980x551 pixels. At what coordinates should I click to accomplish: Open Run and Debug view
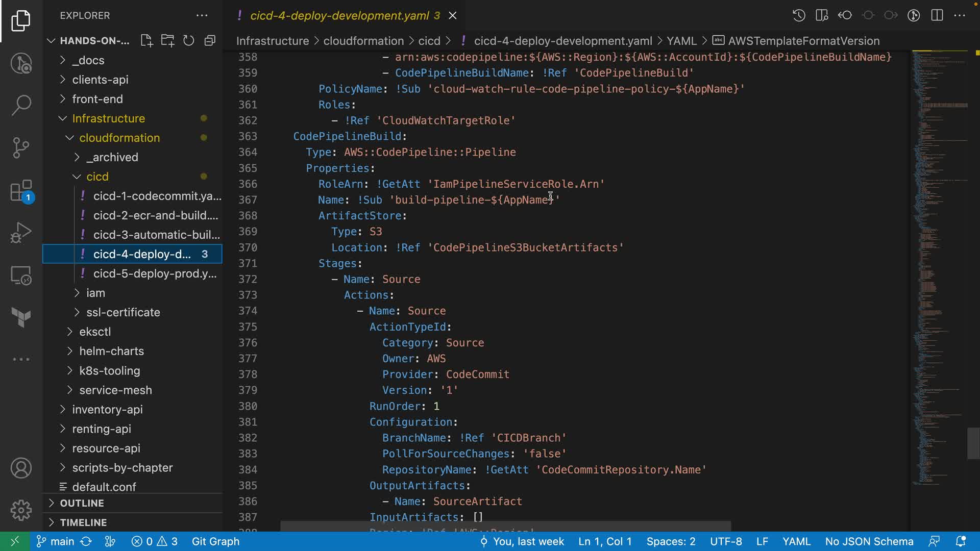[21, 233]
